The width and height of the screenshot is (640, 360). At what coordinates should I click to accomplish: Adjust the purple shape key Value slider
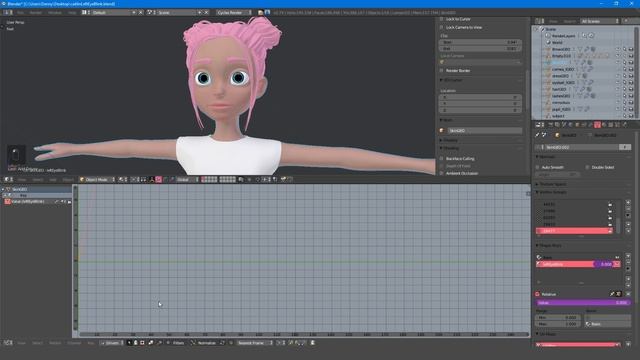point(583,302)
